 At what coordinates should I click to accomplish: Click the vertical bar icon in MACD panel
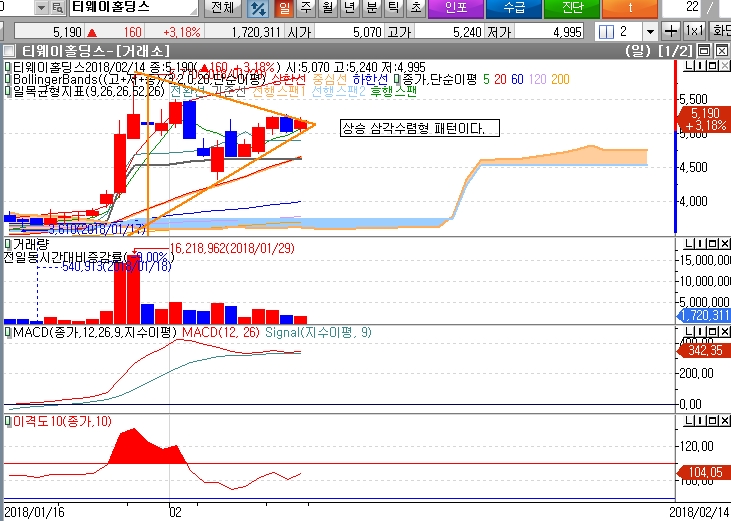(701, 332)
